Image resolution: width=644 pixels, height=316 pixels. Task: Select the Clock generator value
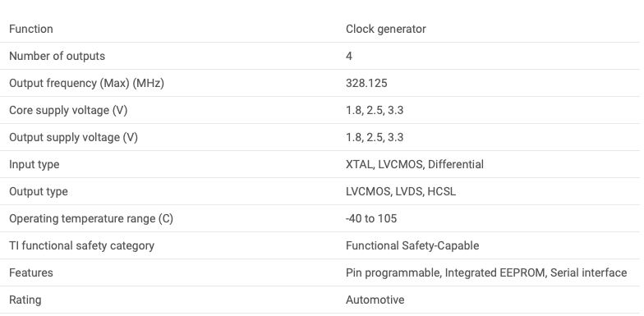tap(386, 30)
